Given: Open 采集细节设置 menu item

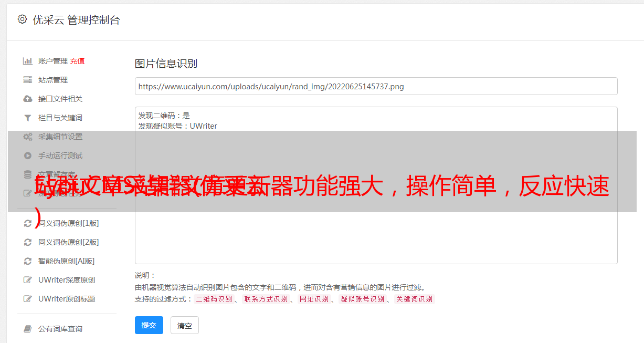Looking at the screenshot, I should click(x=60, y=137).
